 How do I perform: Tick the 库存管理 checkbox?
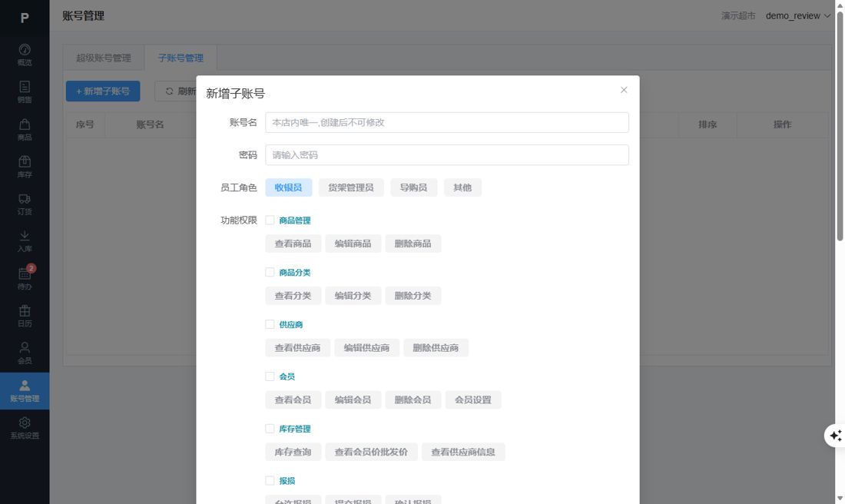(x=270, y=429)
